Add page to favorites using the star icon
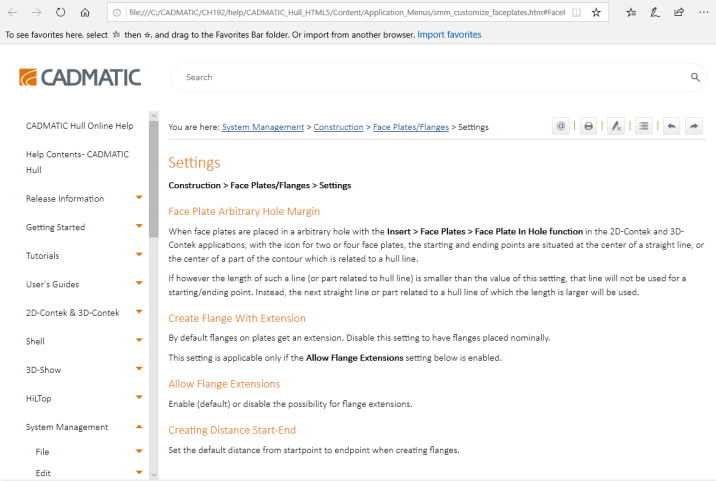 (597, 13)
